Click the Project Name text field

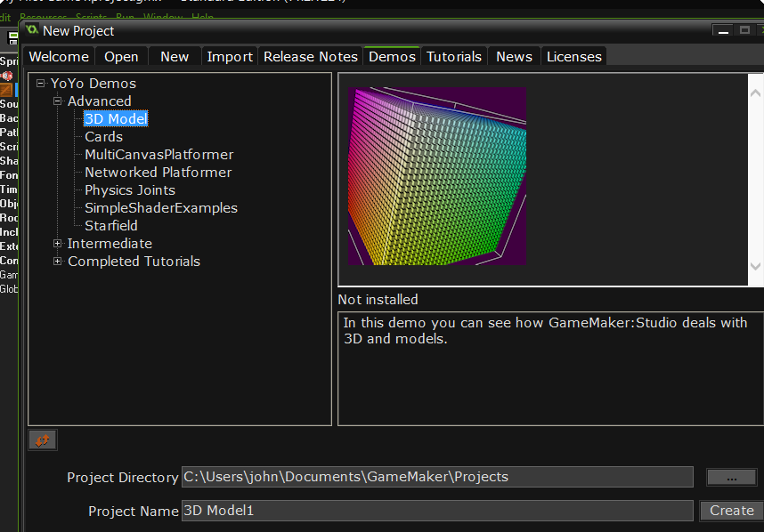[437, 511]
